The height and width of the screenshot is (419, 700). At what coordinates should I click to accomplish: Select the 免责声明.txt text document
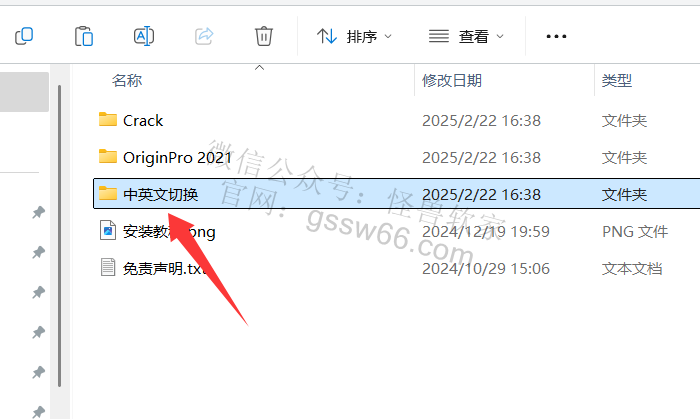click(396, 268)
